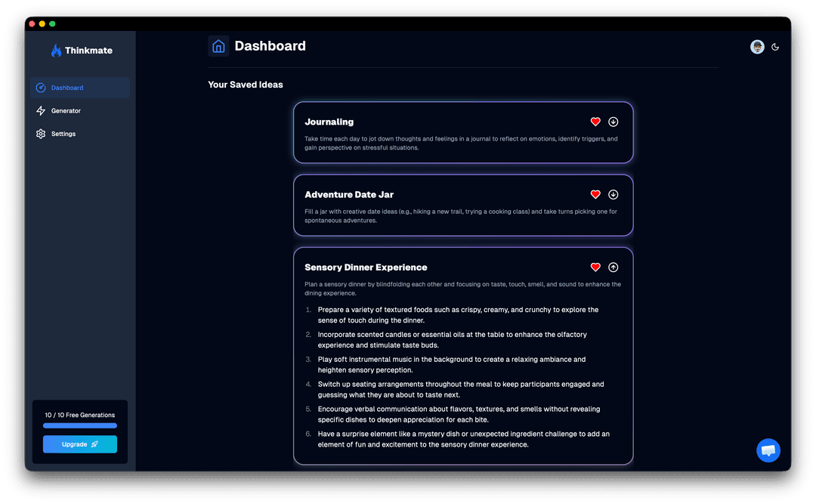Open the chat support bubble

768,450
